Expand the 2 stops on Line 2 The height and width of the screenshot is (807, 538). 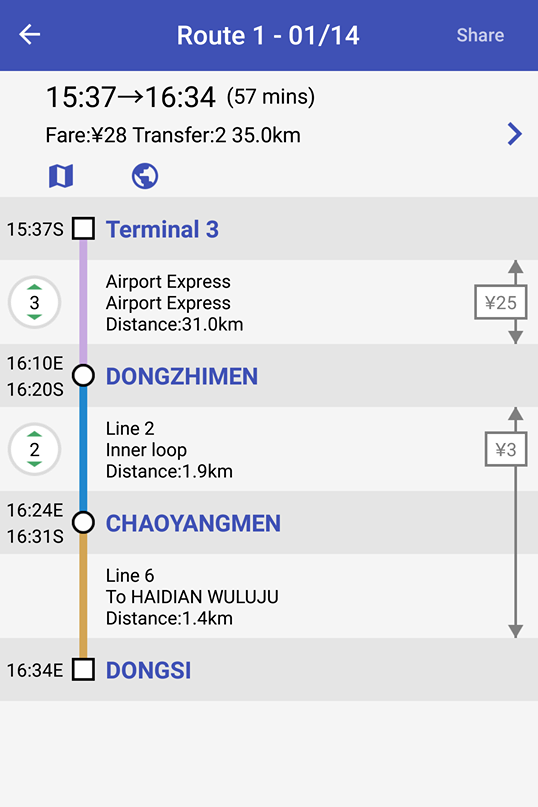point(34,449)
